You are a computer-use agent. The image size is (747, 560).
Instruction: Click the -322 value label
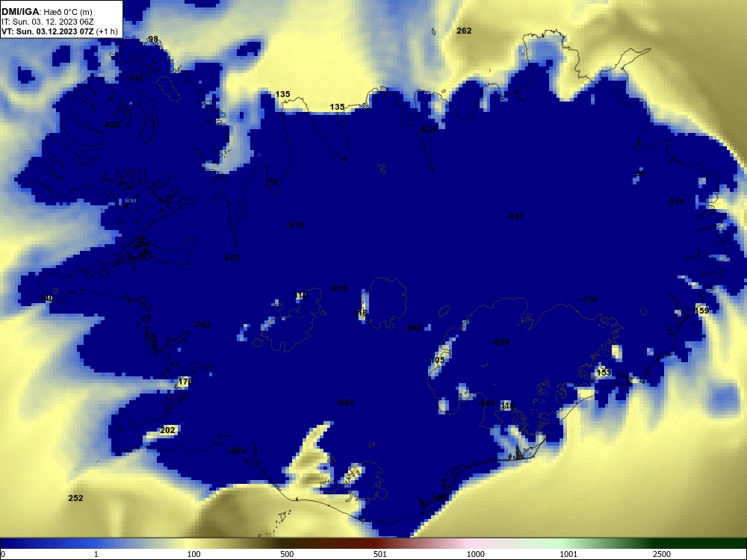135,77
